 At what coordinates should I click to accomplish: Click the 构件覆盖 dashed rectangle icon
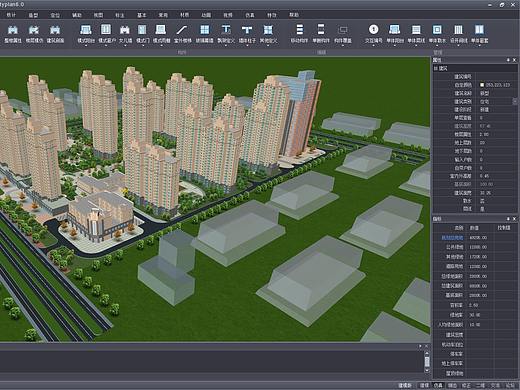click(343, 30)
